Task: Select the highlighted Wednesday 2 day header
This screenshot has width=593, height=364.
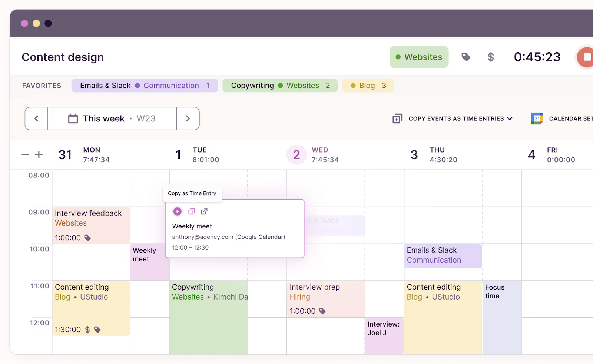Action: (313, 155)
